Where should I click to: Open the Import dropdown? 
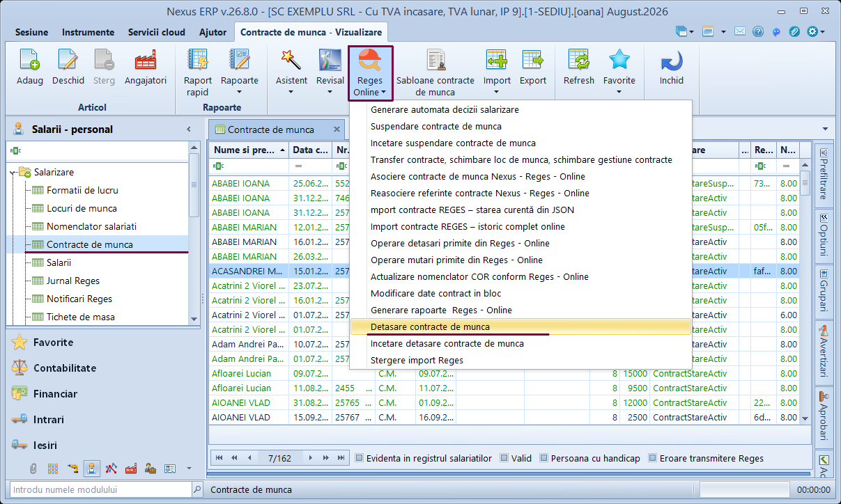[x=497, y=91]
